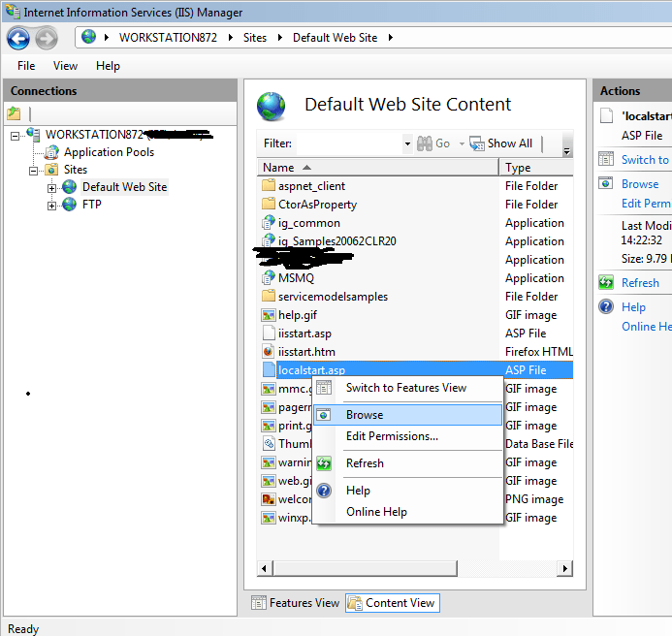Open the File menu

pos(26,66)
